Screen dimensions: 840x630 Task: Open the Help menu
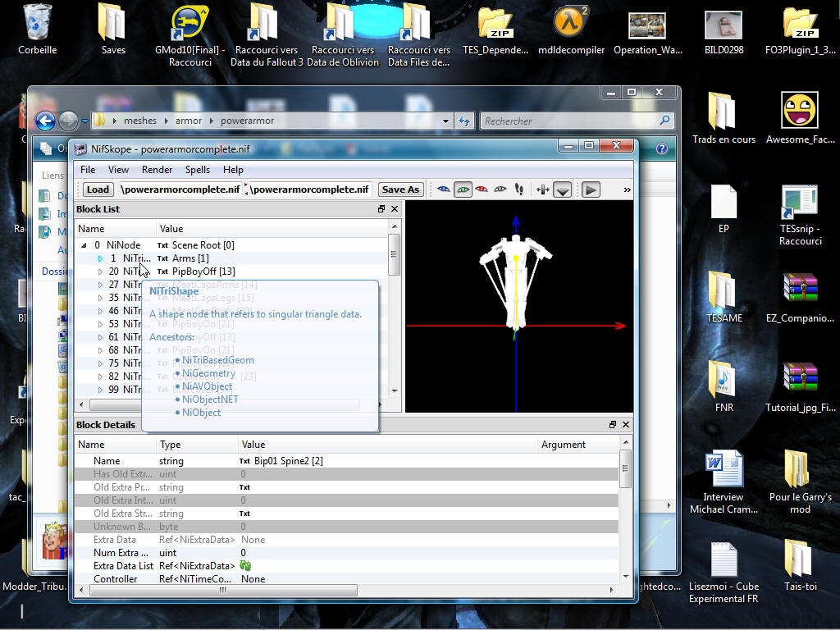(x=233, y=170)
